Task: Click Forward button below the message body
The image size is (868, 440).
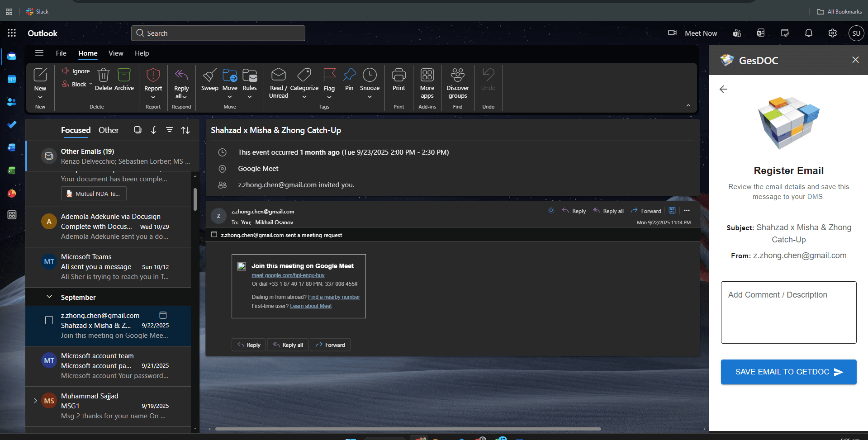Action: click(330, 345)
